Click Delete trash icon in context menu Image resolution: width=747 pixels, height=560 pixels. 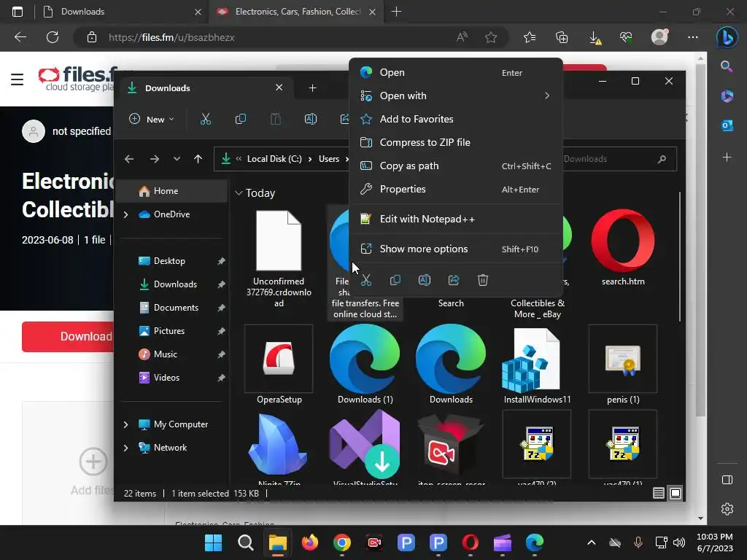pos(483,280)
